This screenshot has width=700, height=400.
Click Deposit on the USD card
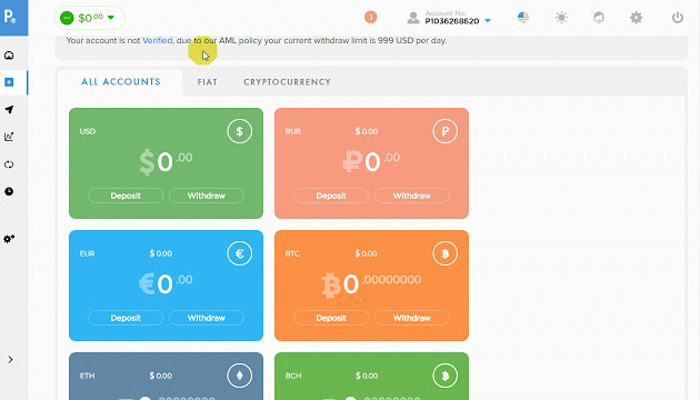pos(126,196)
